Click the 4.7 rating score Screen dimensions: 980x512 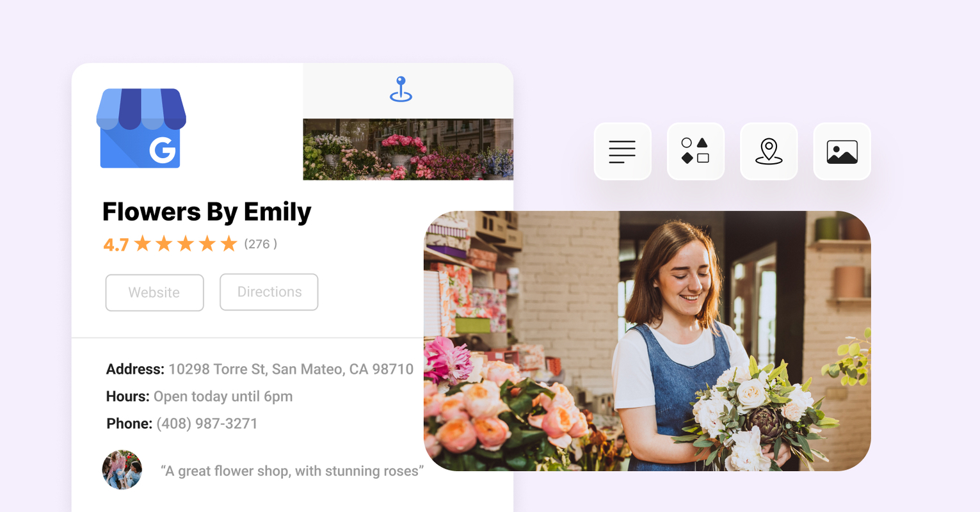click(x=115, y=244)
